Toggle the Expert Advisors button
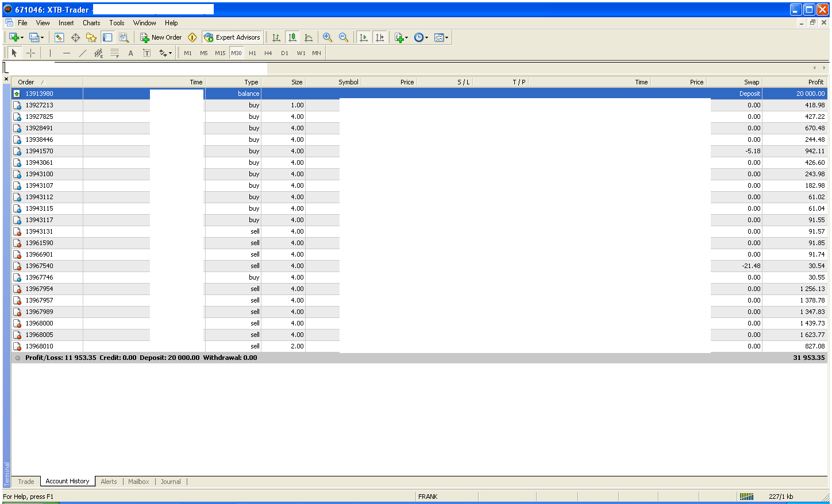 pyautogui.click(x=232, y=37)
